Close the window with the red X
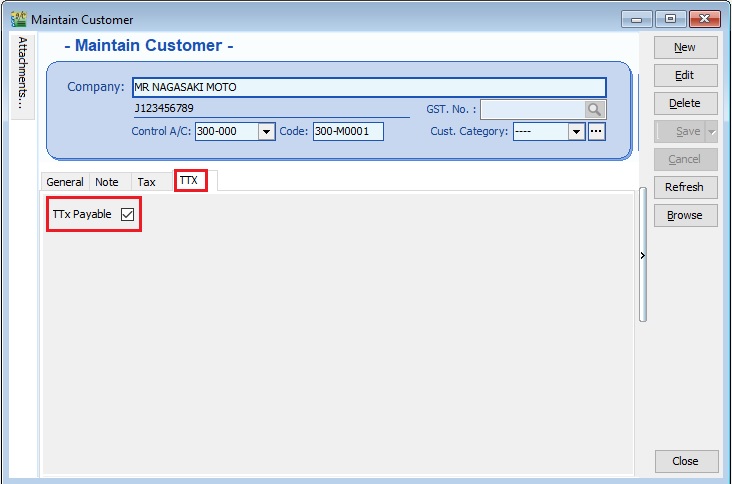This screenshot has width=732, height=484. (x=704, y=19)
